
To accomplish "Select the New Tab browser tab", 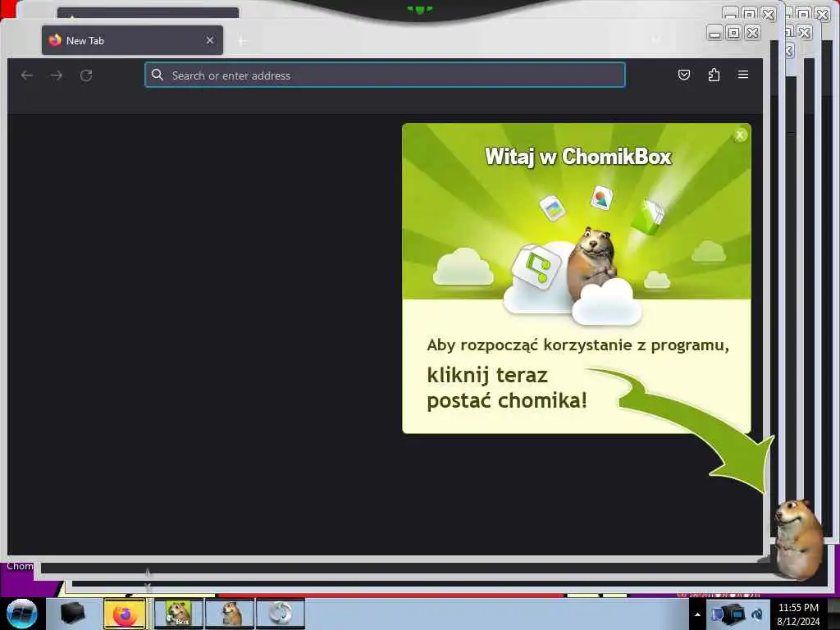I will point(132,40).
